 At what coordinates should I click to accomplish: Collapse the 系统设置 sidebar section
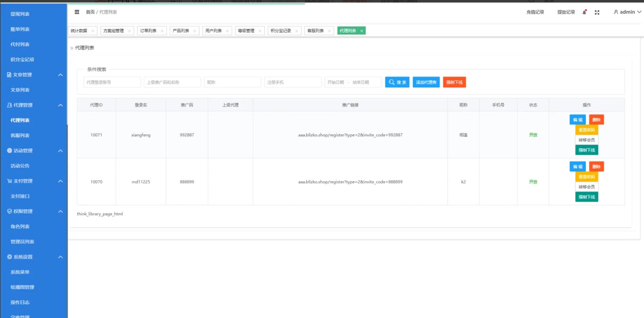coord(60,257)
